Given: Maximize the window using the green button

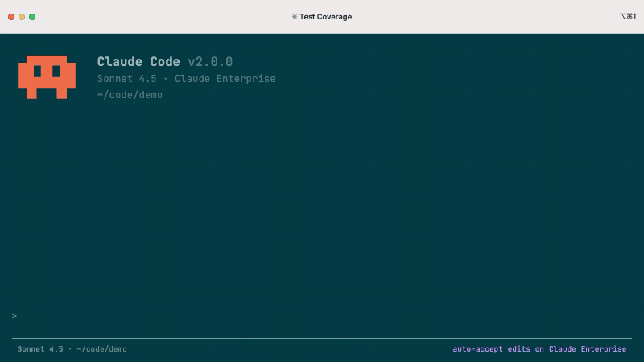Looking at the screenshot, I should click(x=32, y=17).
